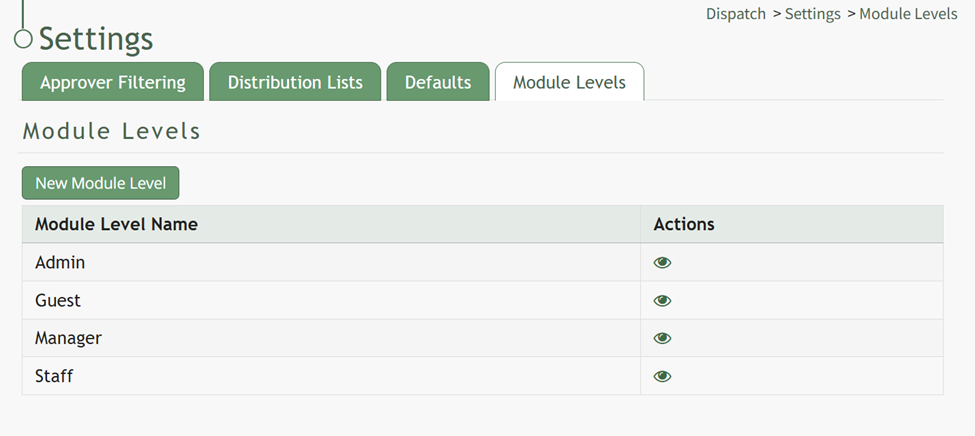Switch to the Approver Filtering tab

click(113, 82)
